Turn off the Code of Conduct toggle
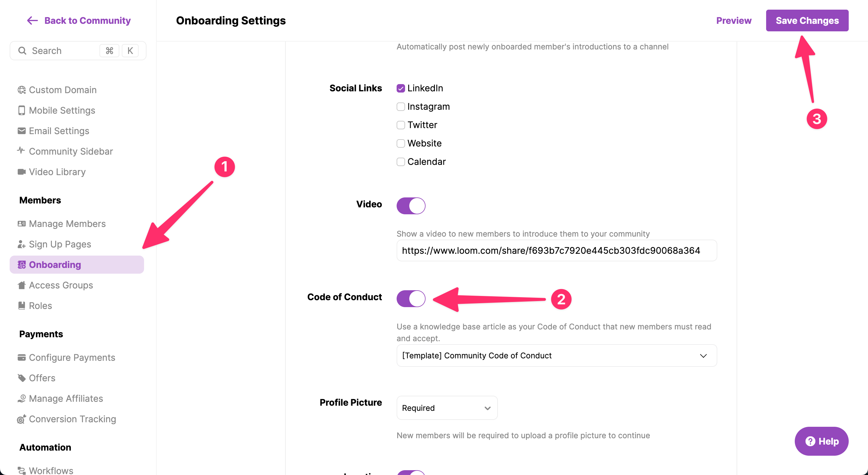This screenshot has width=868, height=475. [x=411, y=298]
